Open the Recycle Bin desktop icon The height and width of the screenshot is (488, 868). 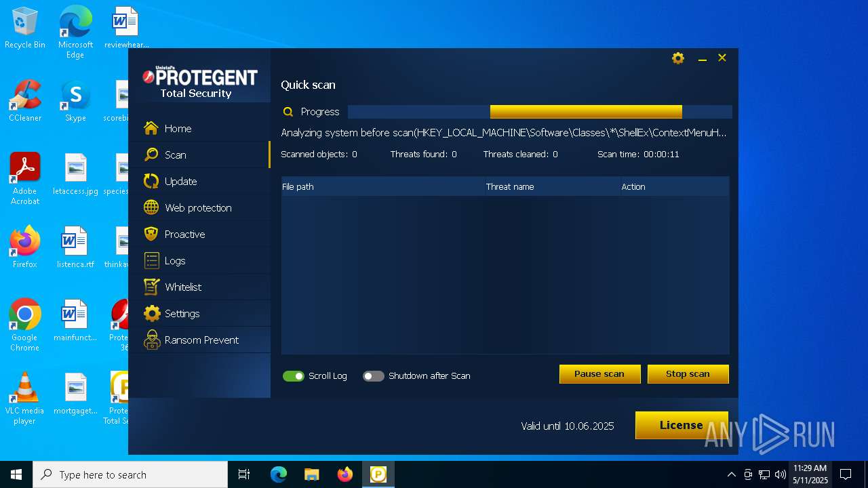coord(25,28)
